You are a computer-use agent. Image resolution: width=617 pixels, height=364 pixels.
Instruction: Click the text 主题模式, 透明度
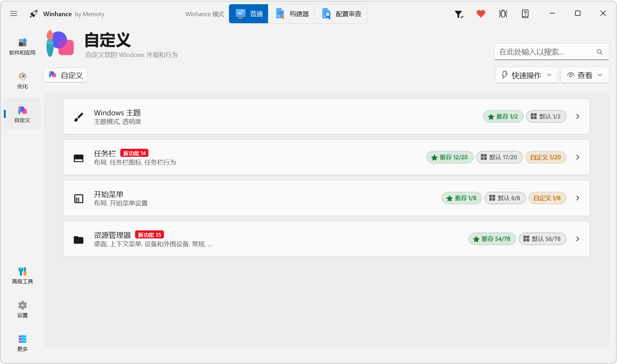pos(117,122)
